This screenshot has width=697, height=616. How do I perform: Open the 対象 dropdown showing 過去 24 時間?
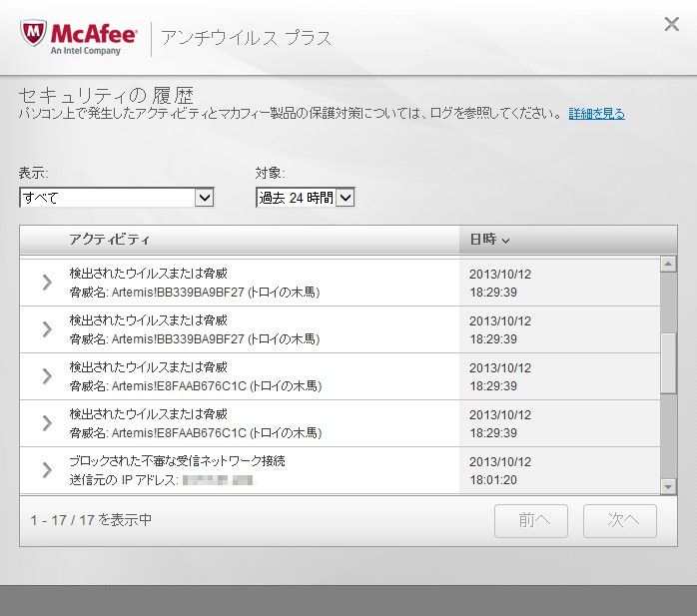(305, 198)
